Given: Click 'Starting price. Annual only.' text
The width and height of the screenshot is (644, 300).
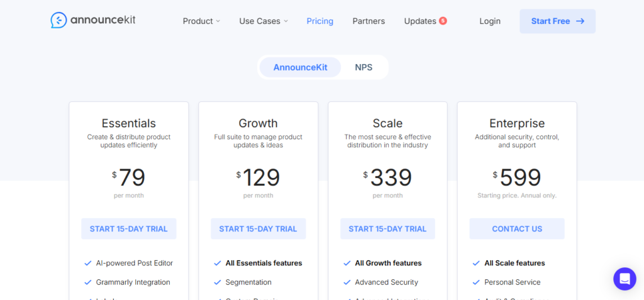Looking at the screenshot, I should pyautogui.click(x=517, y=196).
